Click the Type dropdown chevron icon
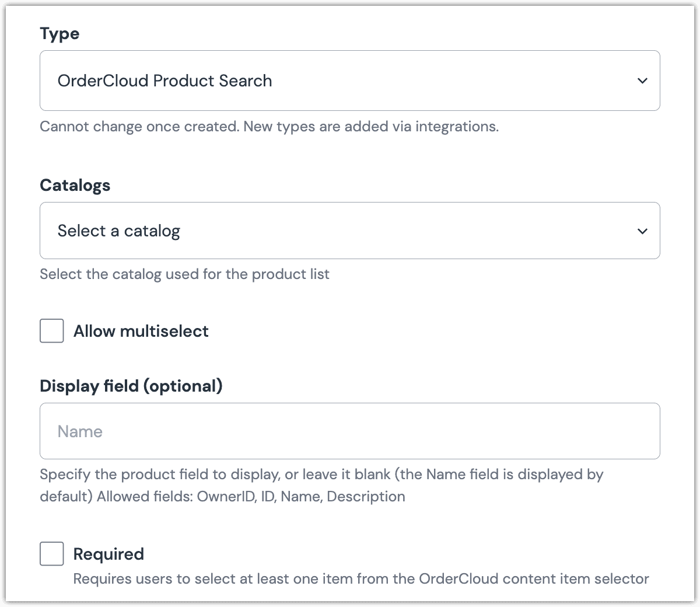 point(642,81)
